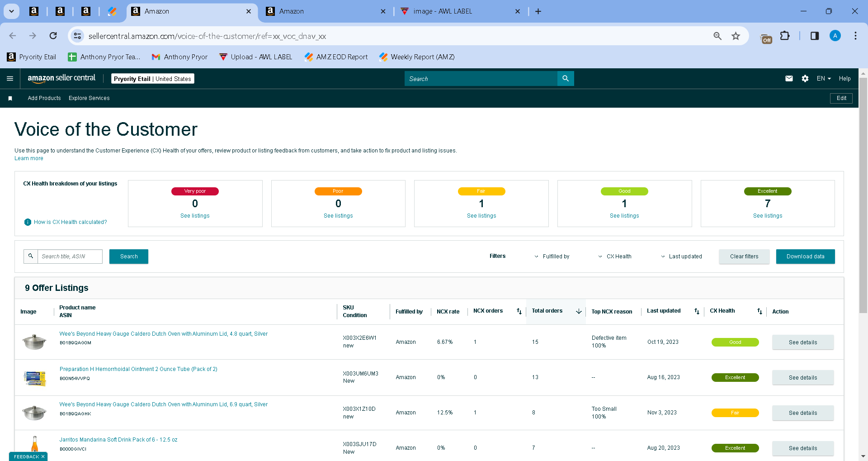Click the Search button beside title search

pyautogui.click(x=129, y=257)
